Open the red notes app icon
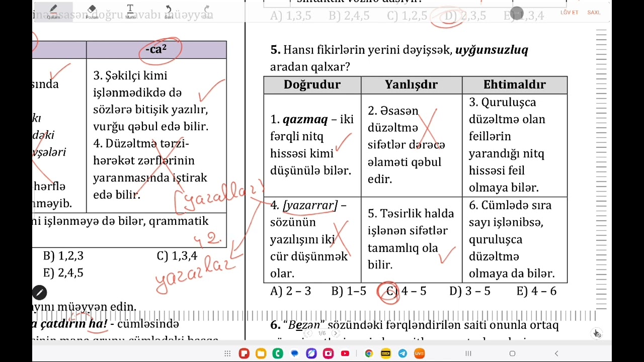The height and width of the screenshot is (362, 644). [x=244, y=353]
